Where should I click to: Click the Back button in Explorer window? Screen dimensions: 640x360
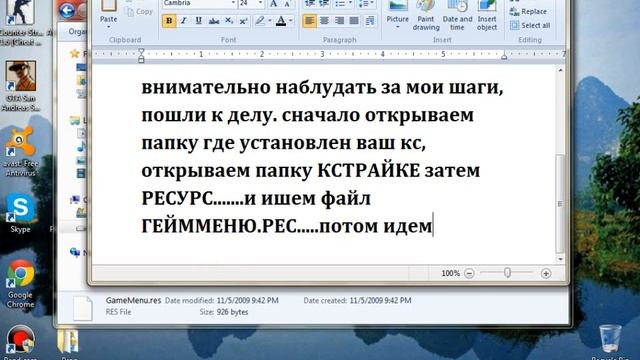[x=66, y=10]
